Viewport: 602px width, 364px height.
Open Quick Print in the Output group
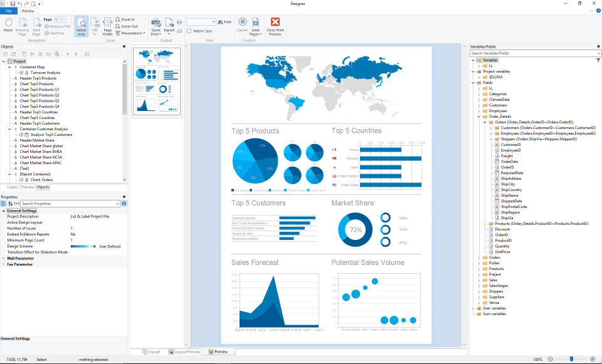[x=155, y=24]
